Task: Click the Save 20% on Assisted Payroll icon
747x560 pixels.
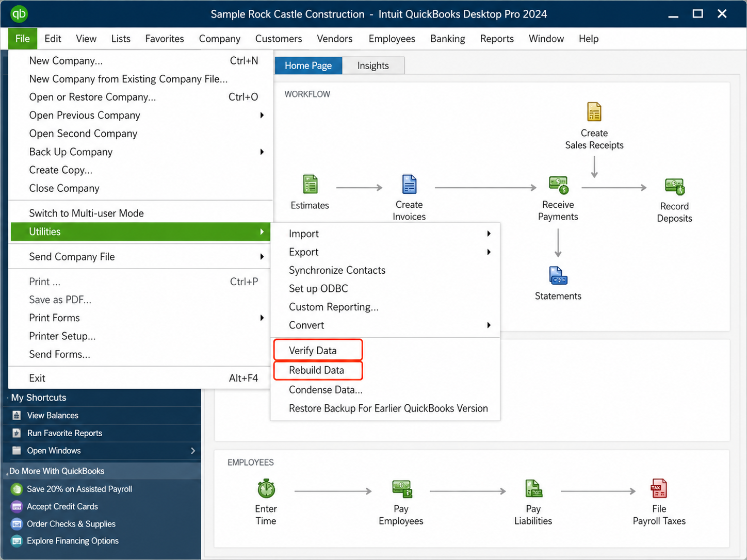Action: pos(17,489)
